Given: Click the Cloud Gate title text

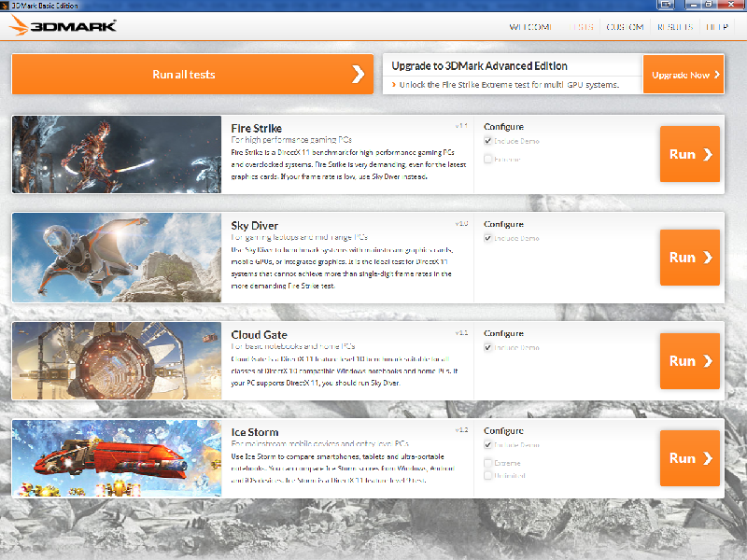Looking at the screenshot, I should click(x=260, y=335).
